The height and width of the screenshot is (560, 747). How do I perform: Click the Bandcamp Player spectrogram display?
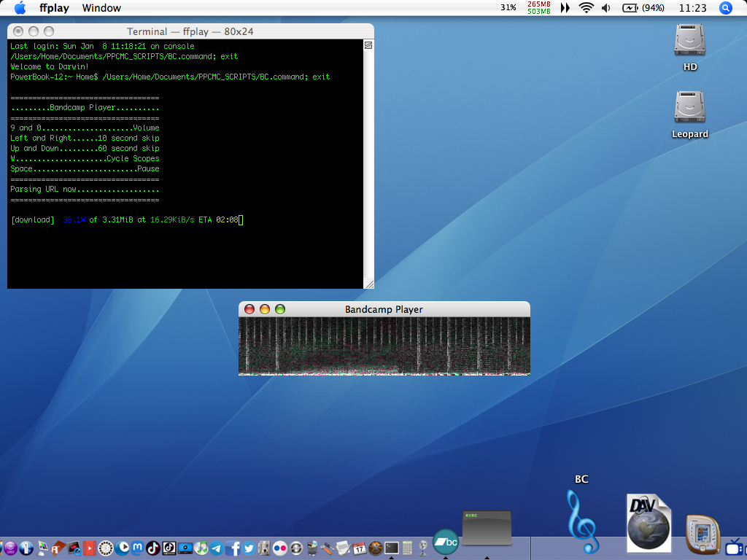click(384, 346)
